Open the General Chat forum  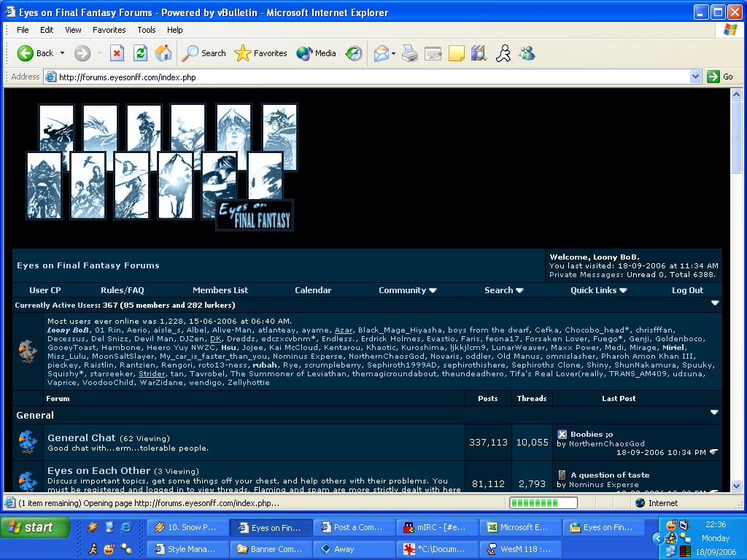pyautogui.click(x=82, y=437)
